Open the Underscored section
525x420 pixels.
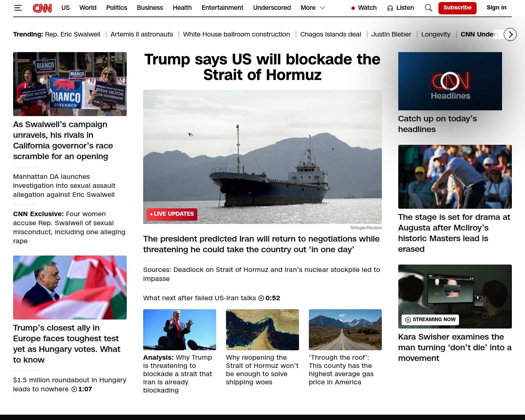(x=272, y=8)
